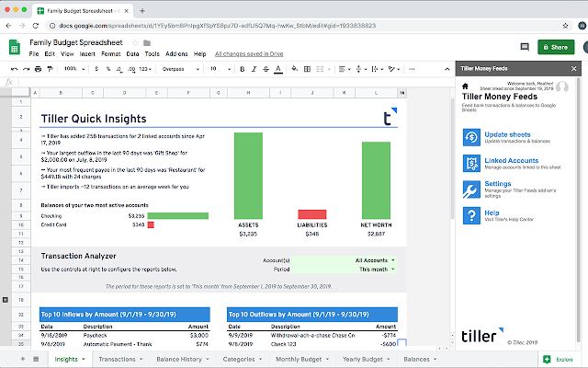Viewport: 588px width, 368px height.
Task: Activate the paint format tool
Action: (50, 69)
